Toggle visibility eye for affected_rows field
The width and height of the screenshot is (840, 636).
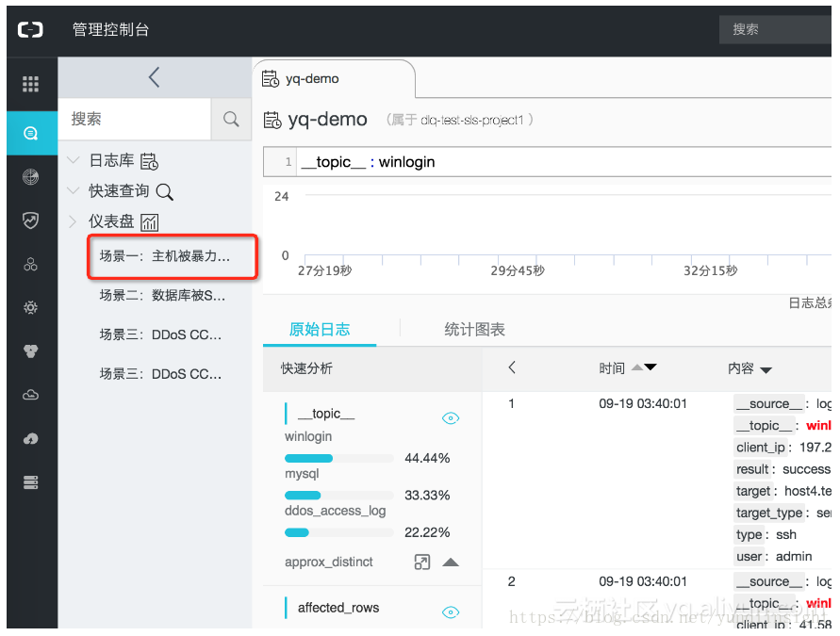[451, 612]
